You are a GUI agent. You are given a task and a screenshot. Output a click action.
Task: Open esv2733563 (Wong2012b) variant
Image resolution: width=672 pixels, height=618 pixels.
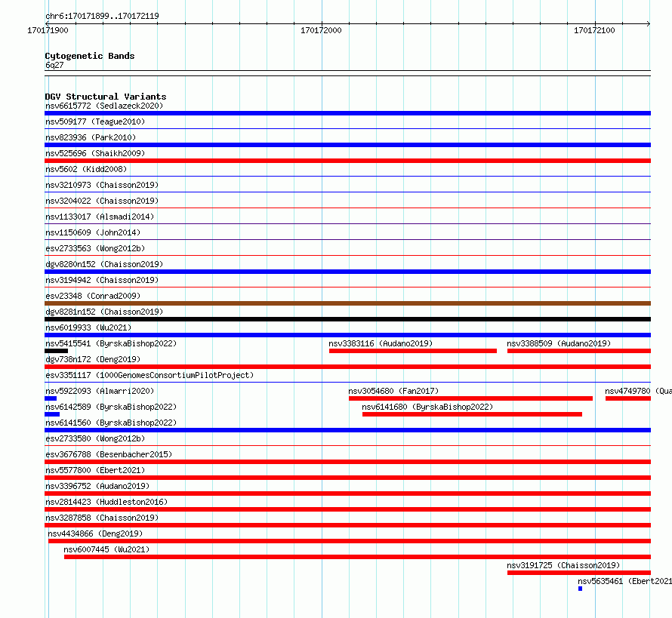(x=95, y=248)
